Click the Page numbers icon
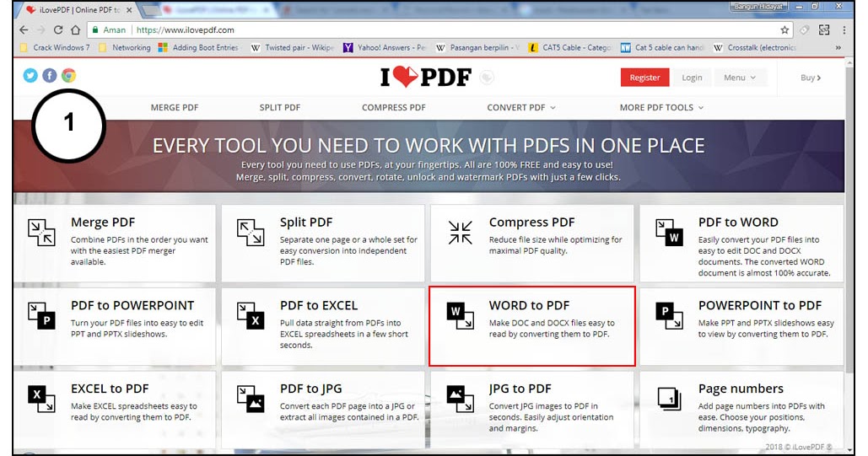The height and width of the screenshot is (456, 868). 669,399
